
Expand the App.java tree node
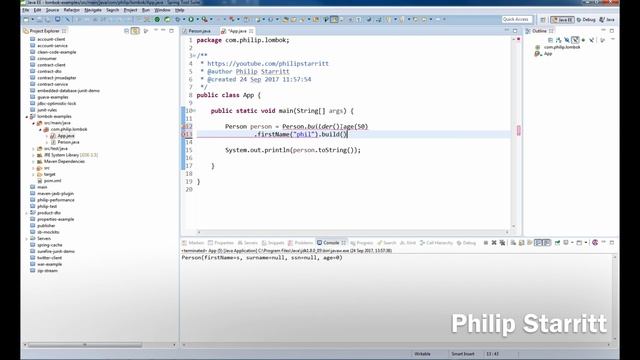(x=47, y=136)
